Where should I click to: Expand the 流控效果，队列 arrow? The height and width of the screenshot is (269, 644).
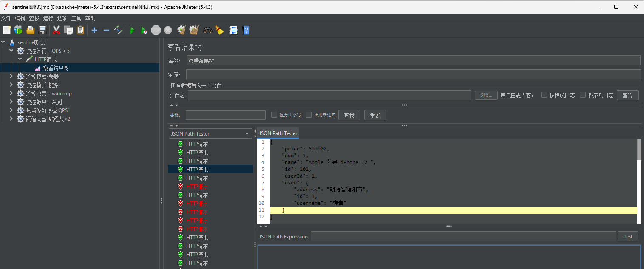(11, 102)
